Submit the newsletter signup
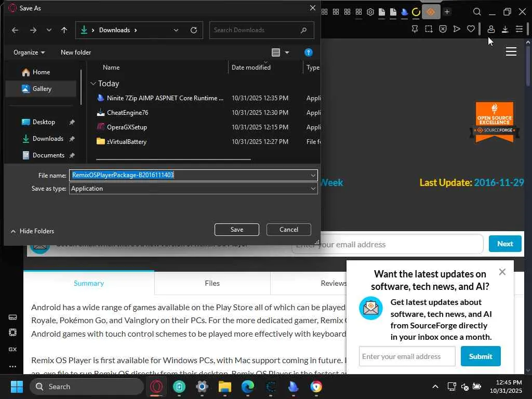 (481, 356)
